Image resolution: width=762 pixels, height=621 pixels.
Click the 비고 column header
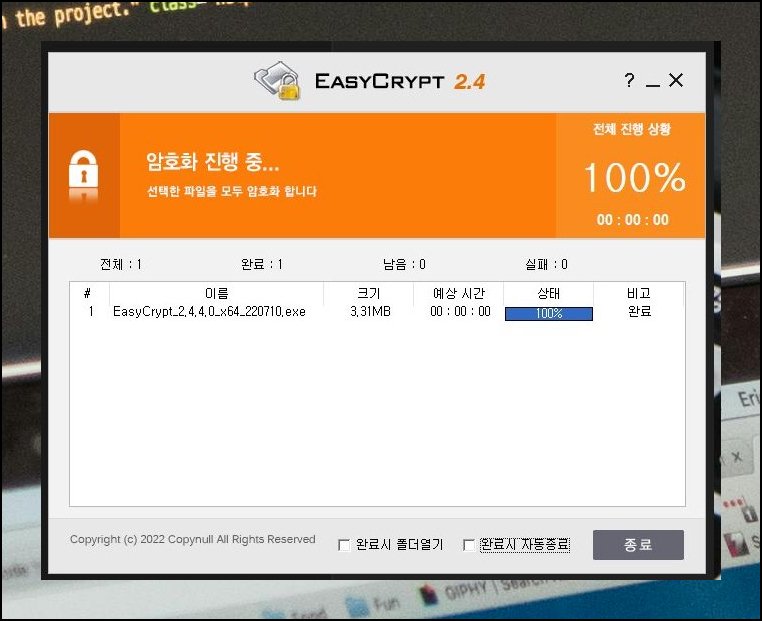click(x=638, y=293)
